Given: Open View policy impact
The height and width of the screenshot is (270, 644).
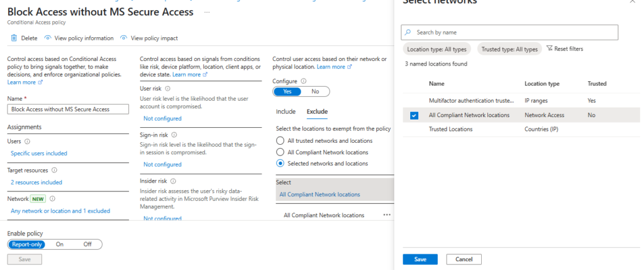Looking at the screenshot, I should (149, 38).
